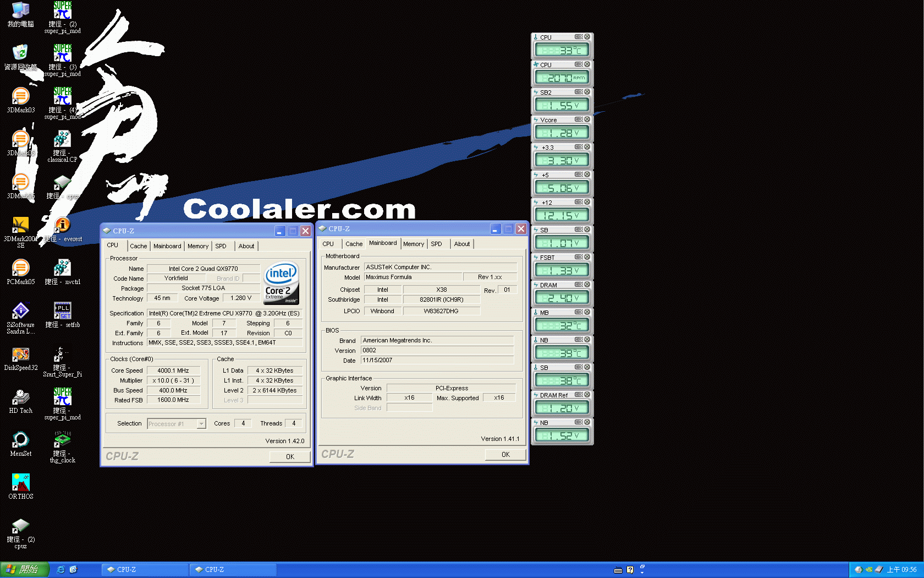Screen dimensions: 924x578
Task: Select the SiSoftware Sandra desktop icon
Action: [x=20, y=318]
